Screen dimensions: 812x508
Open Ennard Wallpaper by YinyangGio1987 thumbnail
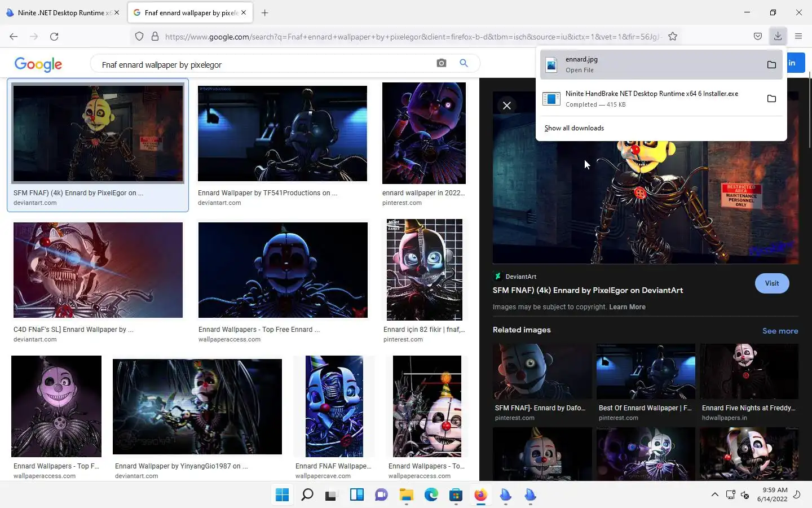tap(197, 406)
